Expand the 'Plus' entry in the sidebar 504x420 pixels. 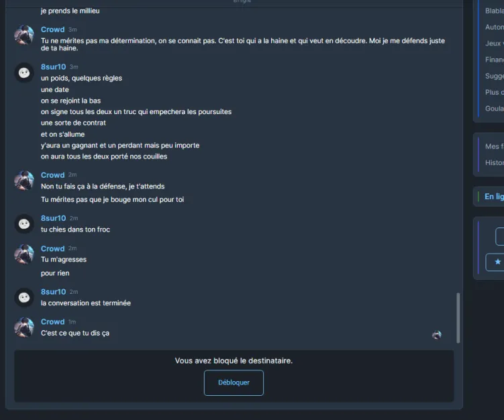click(495, 92)
